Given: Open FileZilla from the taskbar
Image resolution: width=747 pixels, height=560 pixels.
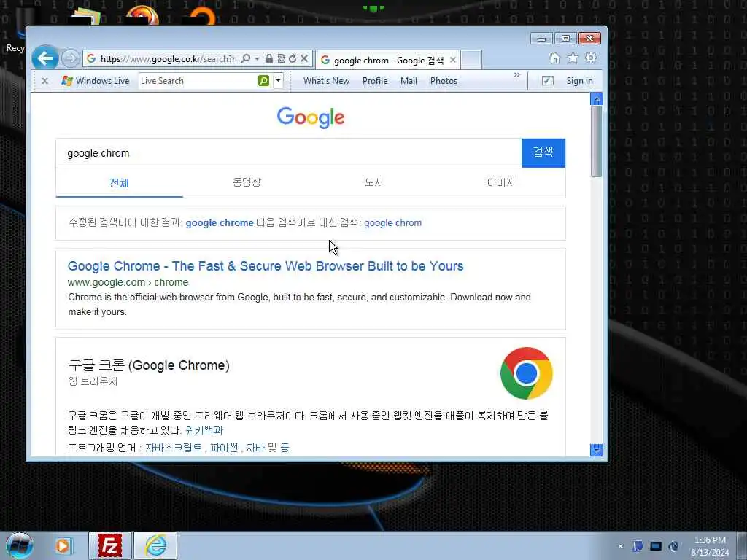Looking at the screenshot, I should [110, 545].
